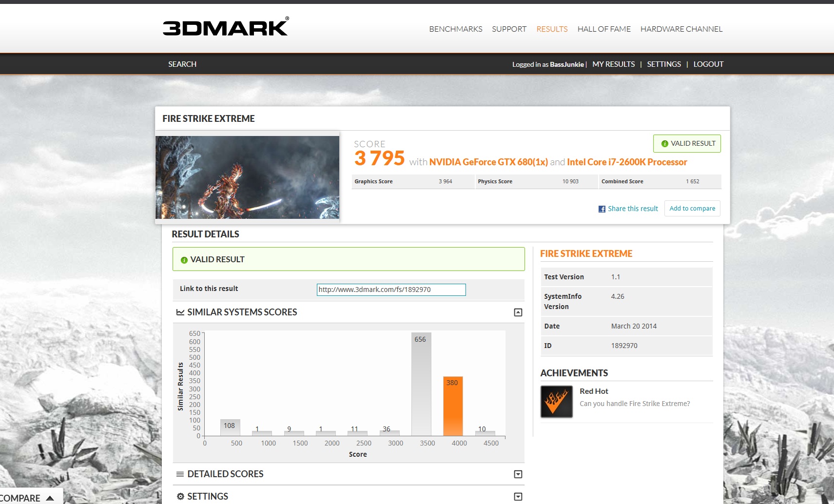This screenshot has width=834, height=504.
Task: Click the Red Hot achievement badge
Action: [x=557, y=402]
